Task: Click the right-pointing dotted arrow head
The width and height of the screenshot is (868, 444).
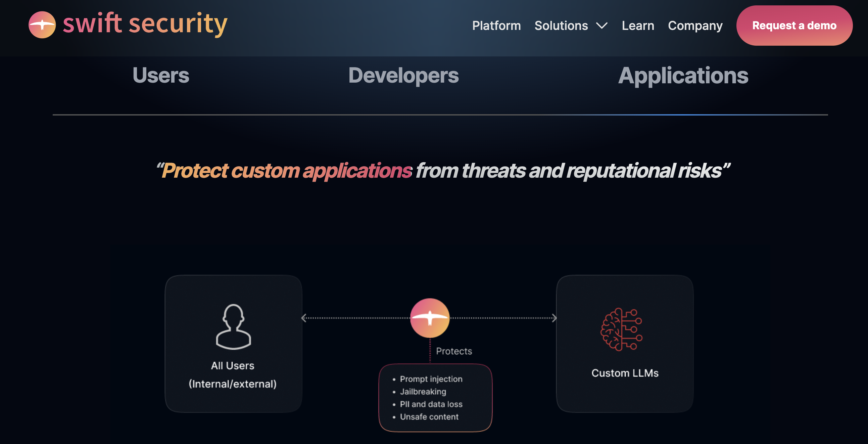Action: (x=553, y=318)
